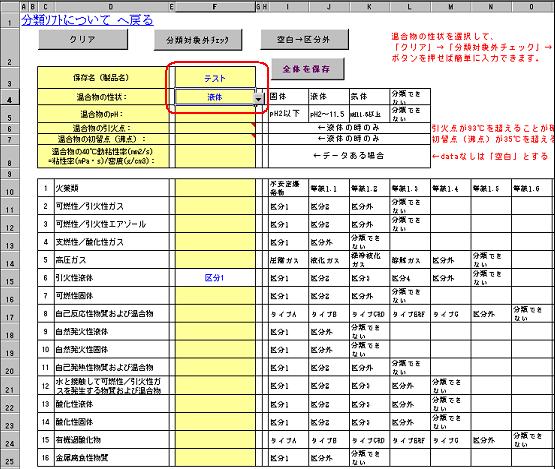Select the 高圧ガス yellow input cell
The image size is (555, 469).
click(x=215, y=260)
